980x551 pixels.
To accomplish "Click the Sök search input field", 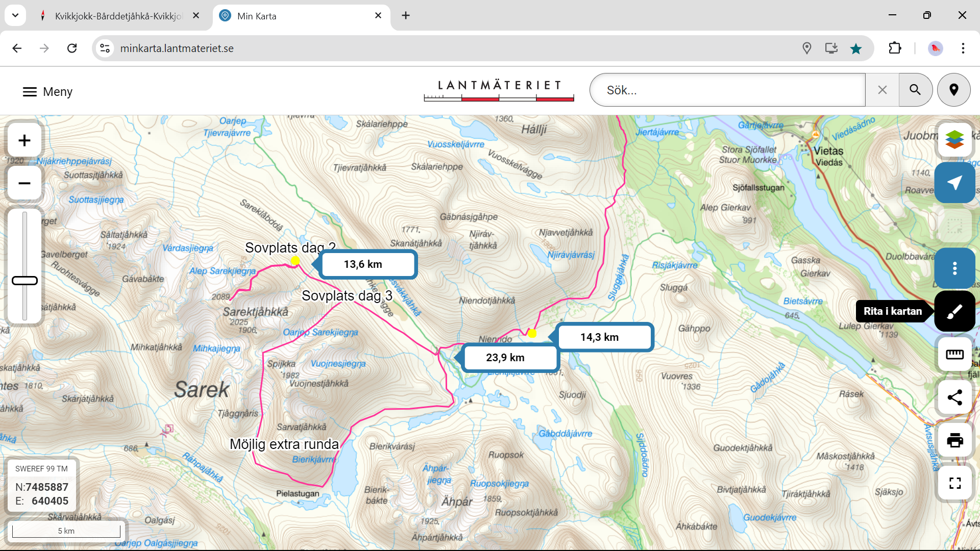I will [727, 90].
